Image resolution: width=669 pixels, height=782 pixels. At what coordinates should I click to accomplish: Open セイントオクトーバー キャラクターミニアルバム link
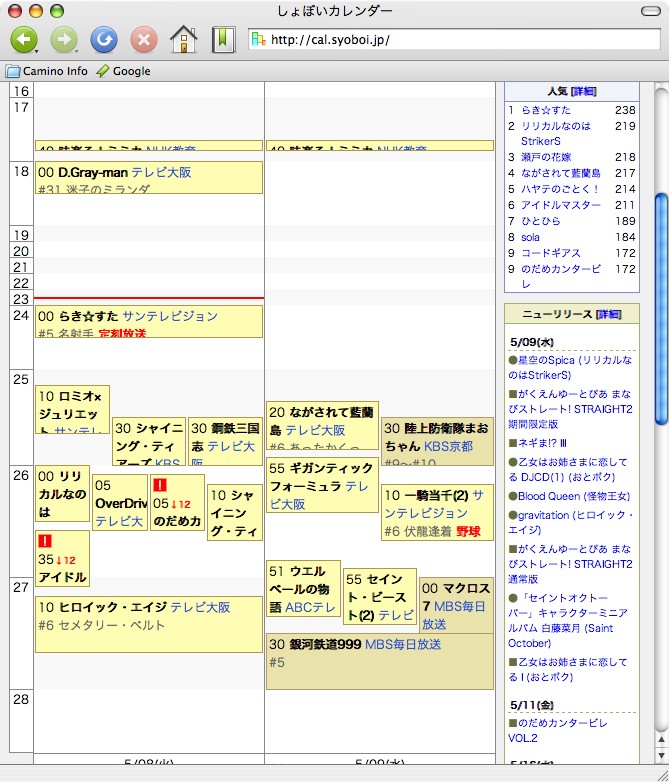tap(568, 620)
